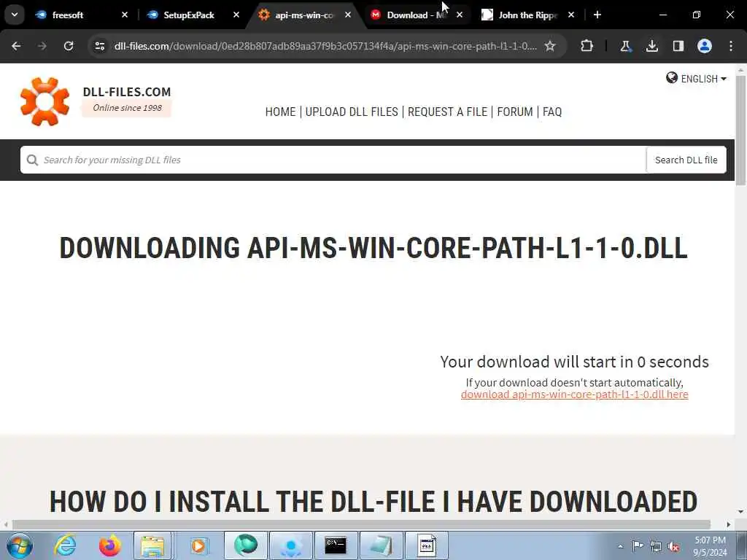The width and height of the screenshot is (747, 560).
Task: Open notepad taskbar window
Action: (381, 545)
